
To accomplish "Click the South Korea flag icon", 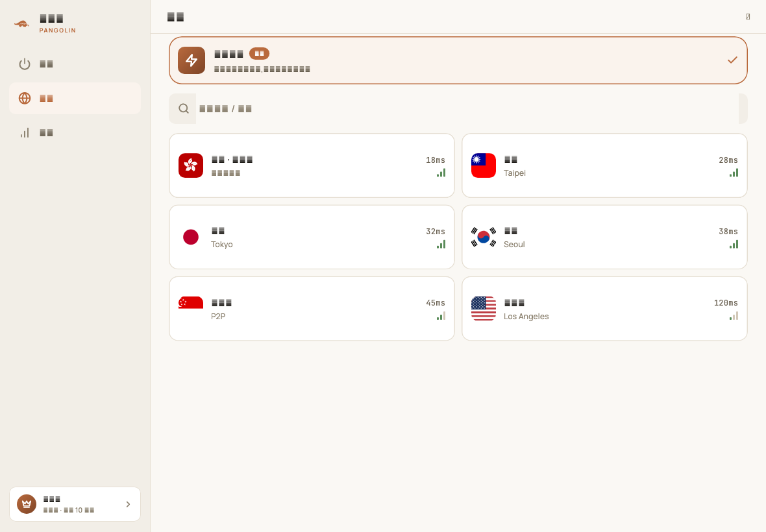I will (x=483, y=237).
